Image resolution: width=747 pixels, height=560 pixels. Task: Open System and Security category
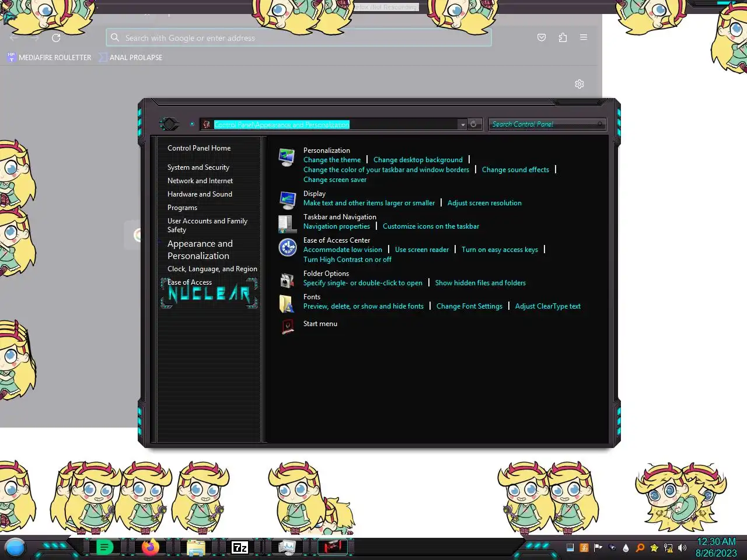pyautogui.click(x=198, y=167)
